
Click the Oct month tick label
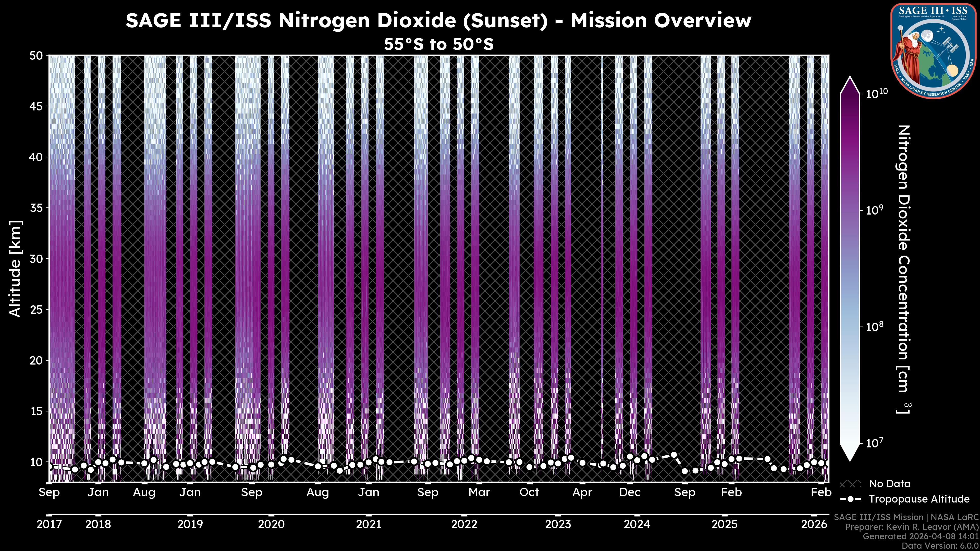tap(529, 492)
